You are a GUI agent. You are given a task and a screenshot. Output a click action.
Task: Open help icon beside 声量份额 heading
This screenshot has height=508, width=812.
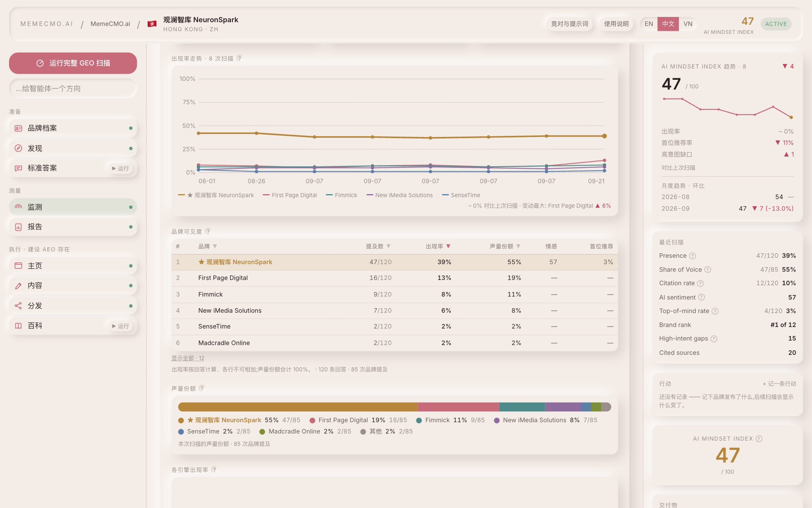(x=201, y=388)
